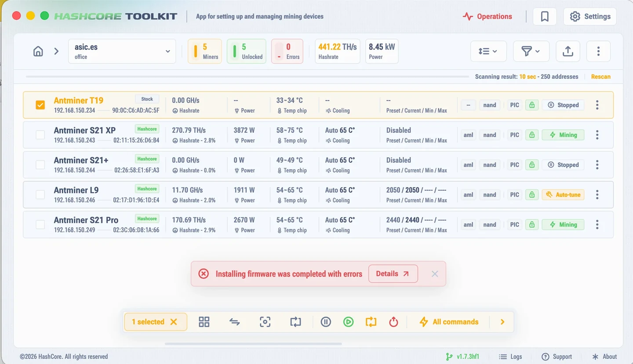
Task: Click the Stopped status badge on the Antminer S21+ row
Action: point(563,165)
